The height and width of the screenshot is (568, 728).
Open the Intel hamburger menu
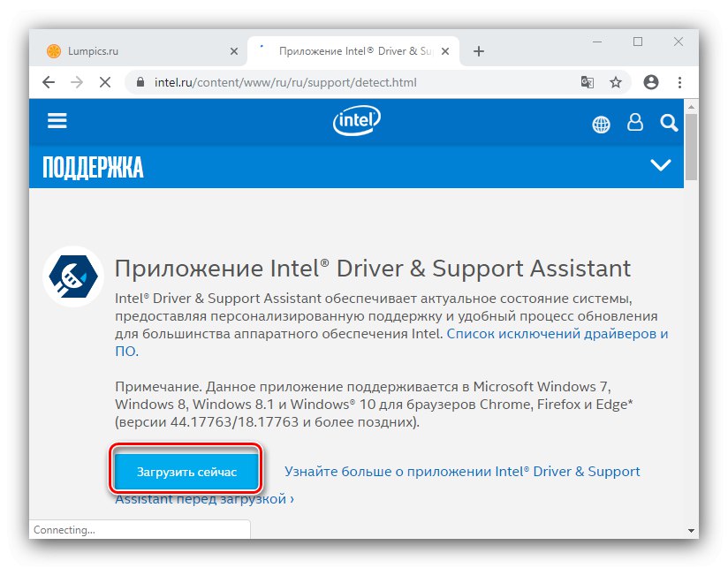coord(57,122)
